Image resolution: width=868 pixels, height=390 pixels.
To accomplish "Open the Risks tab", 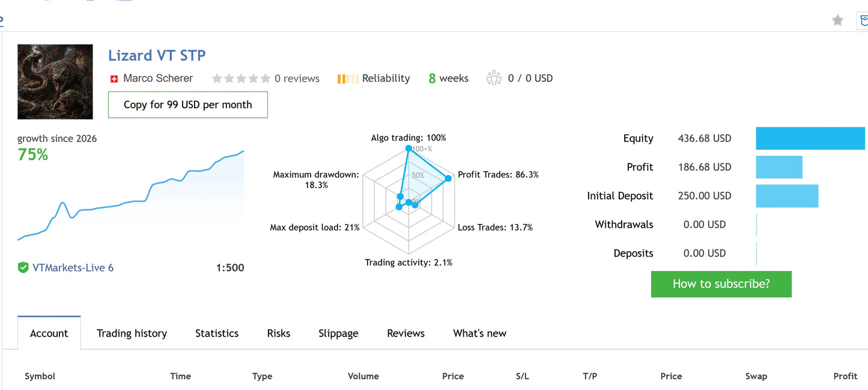I will (279, 334).
